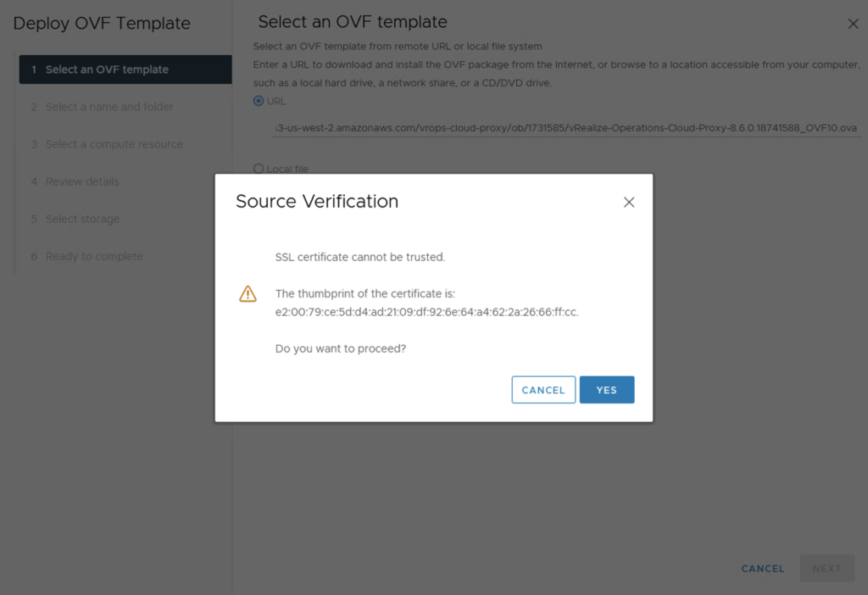Go to step 3 Select a compute resource

point(114,144)
